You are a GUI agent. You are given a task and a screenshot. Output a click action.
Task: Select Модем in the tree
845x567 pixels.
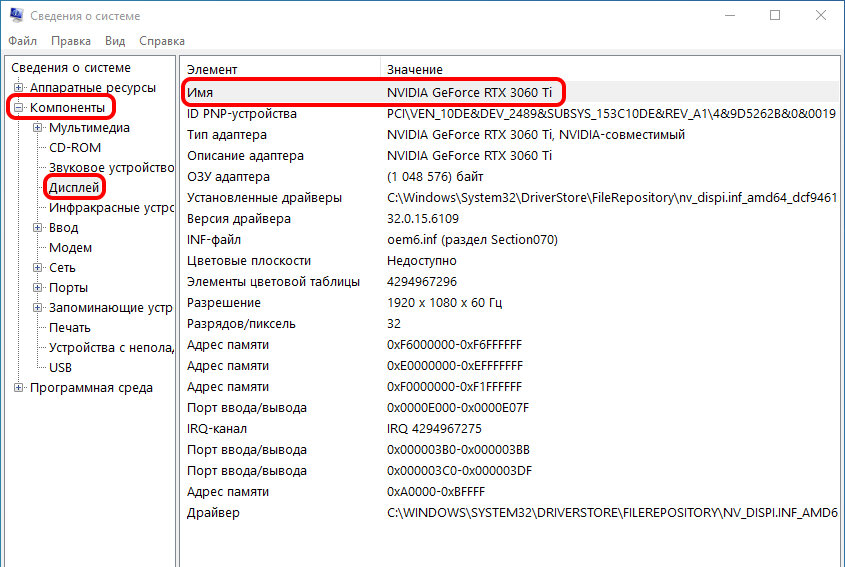(71, 247)
